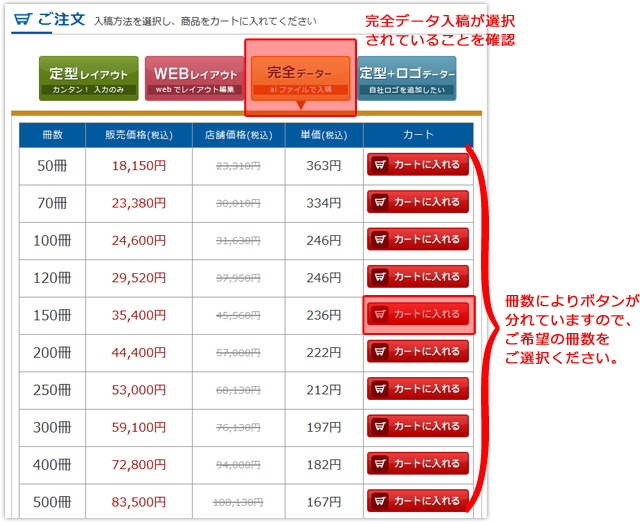The image size is (640, 523).
Task: Click the 167円 unit price
Action: click(324, 502)
